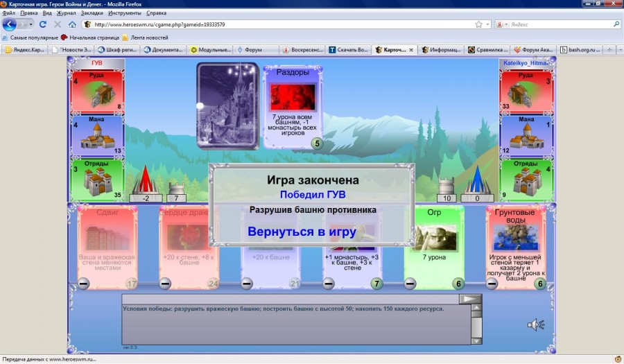Open a new tab with plus button
Screen dimensions: 624x364
pyautogui.click(x=609, y=50)
